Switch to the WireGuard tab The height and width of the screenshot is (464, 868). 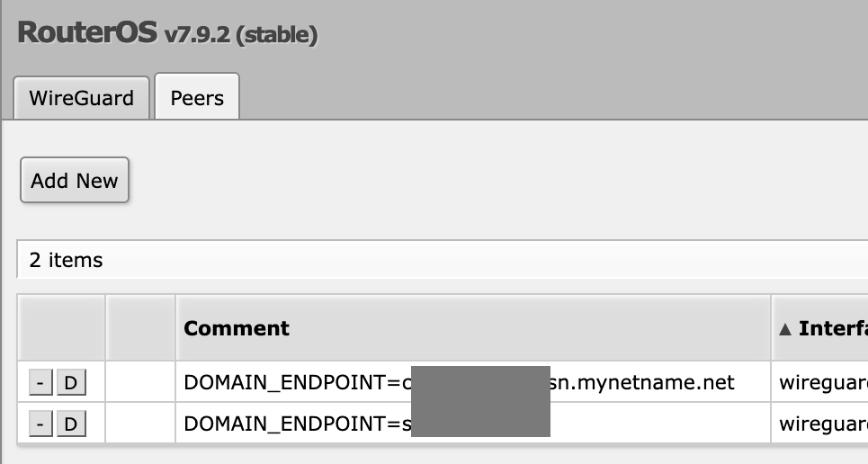coord(81,98)
